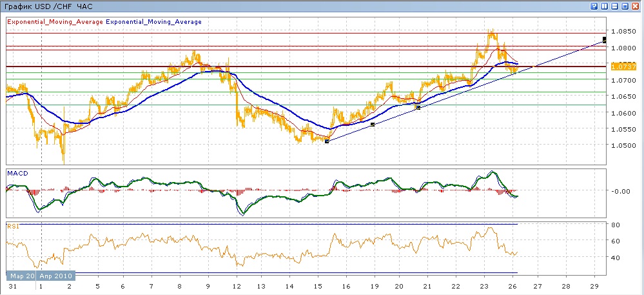Click the help question mark icon
Viewport: 644px width, 295px height.
(x=593, y=6)
